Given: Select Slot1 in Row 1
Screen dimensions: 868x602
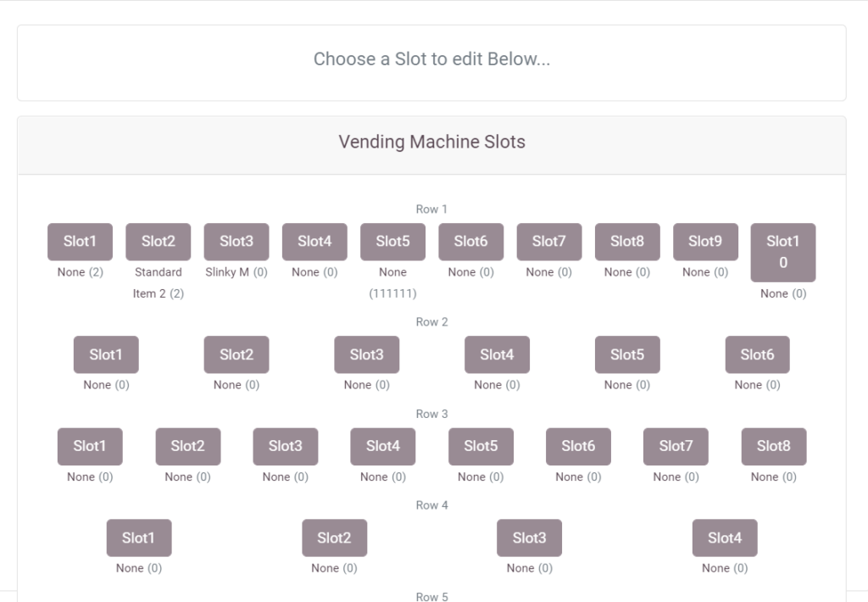Looking at the screenshot, I should point(80,241).
